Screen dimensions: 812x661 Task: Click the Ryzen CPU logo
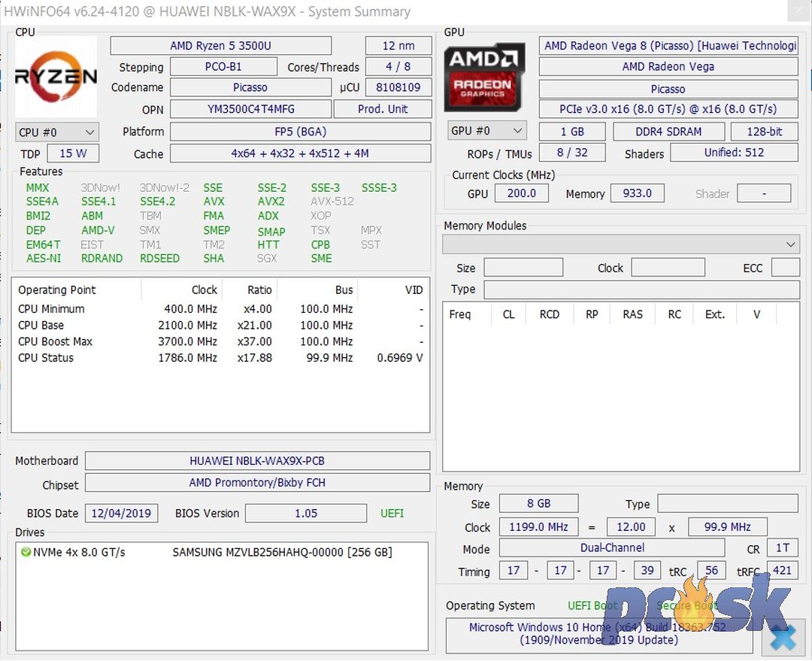tap(56, 77)
